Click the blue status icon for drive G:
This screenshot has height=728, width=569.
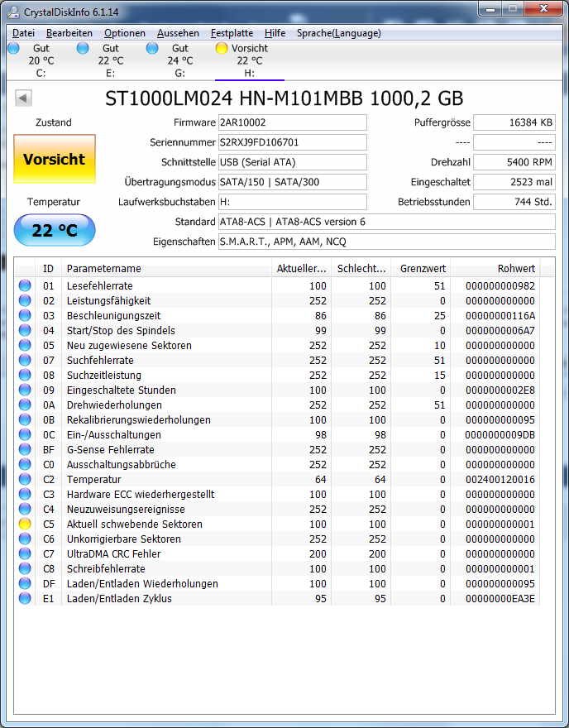(152, 48)
